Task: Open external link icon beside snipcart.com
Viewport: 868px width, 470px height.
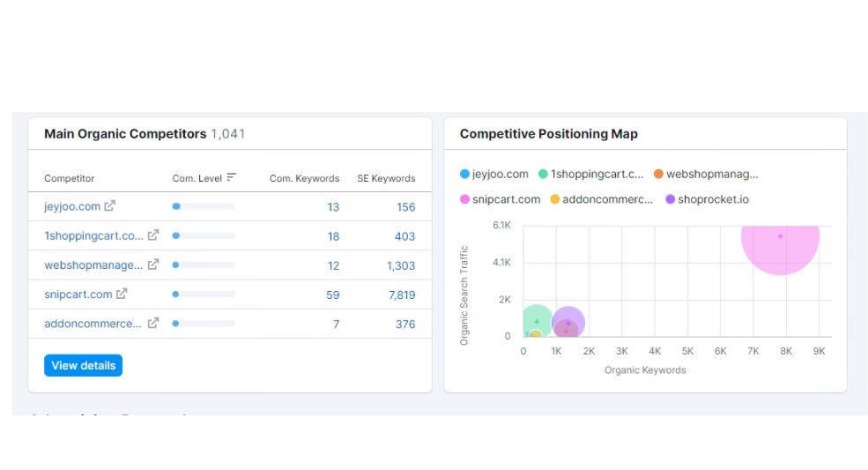Action: coord(122,294)
